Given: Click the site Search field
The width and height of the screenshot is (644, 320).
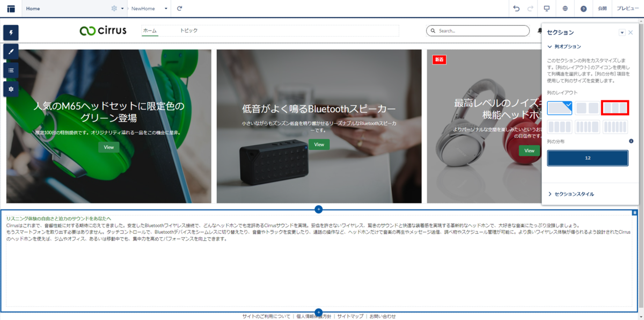Looking at the screenshot, I should coord(477,31).
